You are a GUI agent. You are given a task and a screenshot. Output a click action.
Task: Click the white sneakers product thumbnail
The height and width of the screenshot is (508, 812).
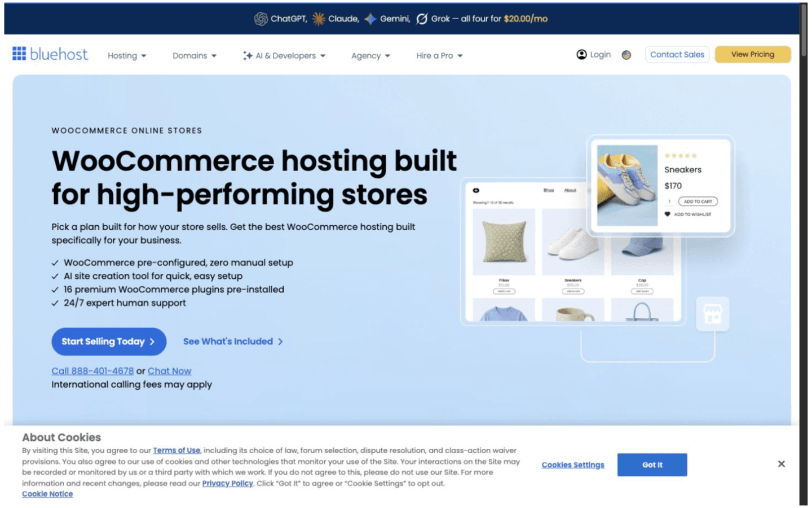[573, 242]
